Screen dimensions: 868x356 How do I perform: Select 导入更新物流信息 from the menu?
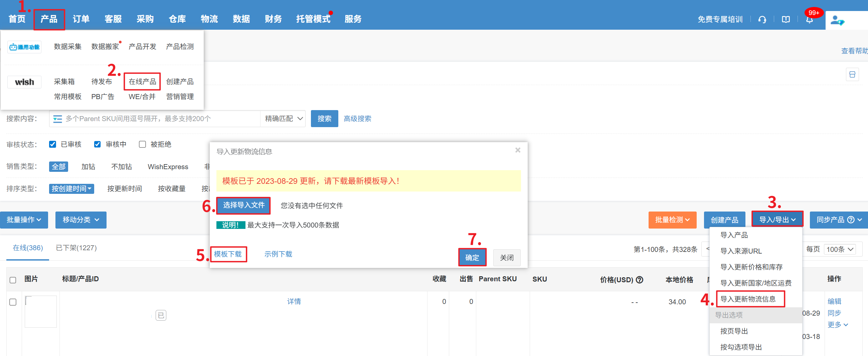748,299
